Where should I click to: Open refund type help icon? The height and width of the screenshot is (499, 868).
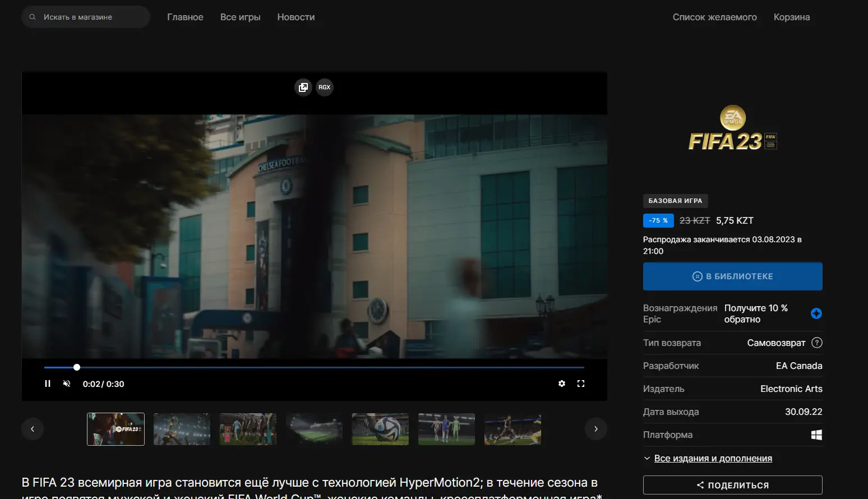coord(817,343)
